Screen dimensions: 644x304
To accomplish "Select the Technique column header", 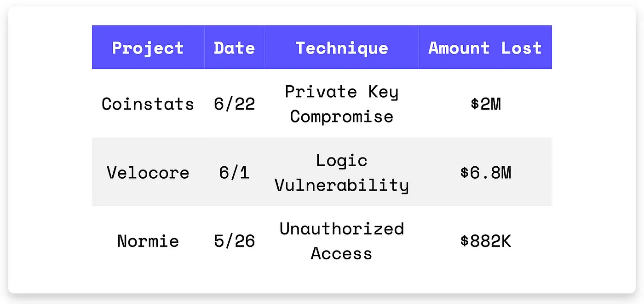I will [x=342, y=47].
